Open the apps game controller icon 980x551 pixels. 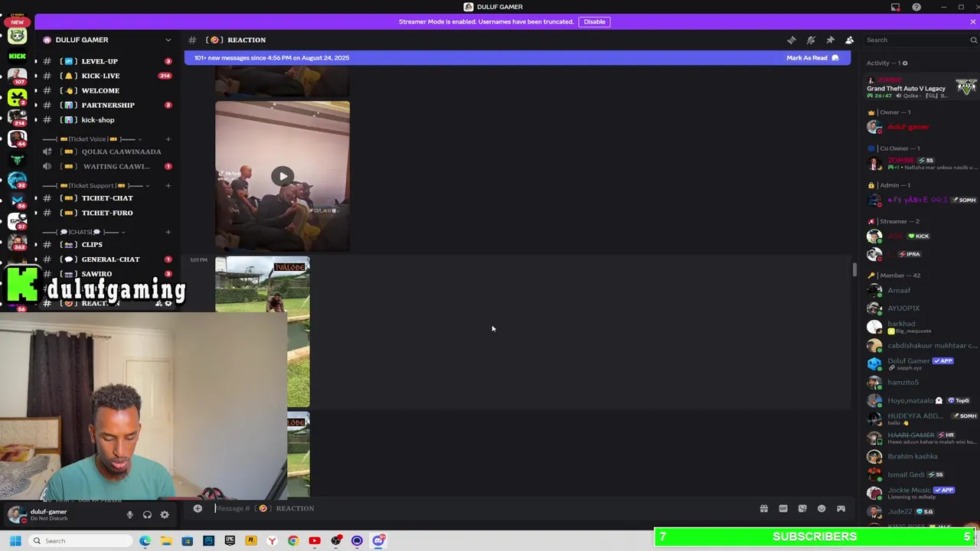tap(841, 508)
